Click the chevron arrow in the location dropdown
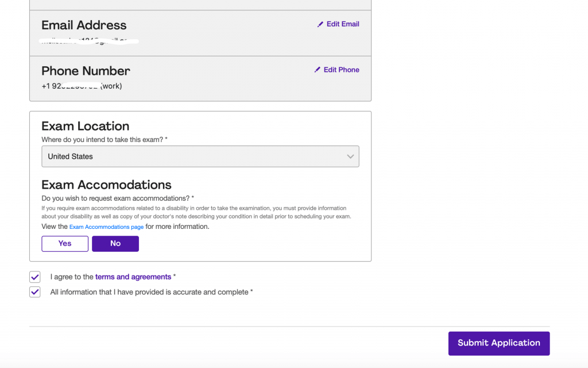This screenshot has height=368, width=588. point(350,156)
